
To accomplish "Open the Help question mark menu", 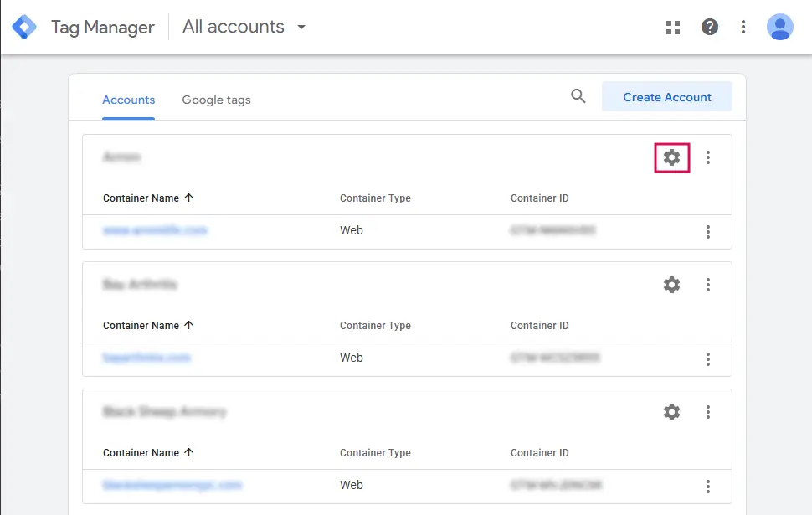I will click(710, 27).
